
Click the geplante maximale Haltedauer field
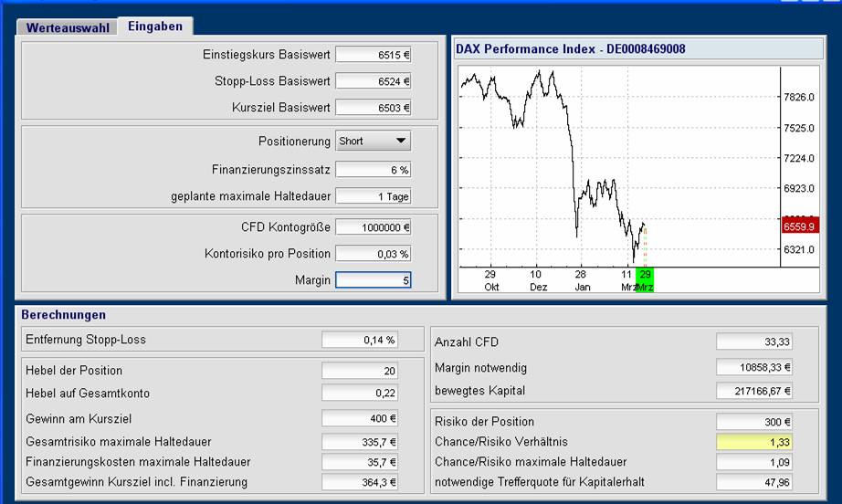(x=374, y=196)
